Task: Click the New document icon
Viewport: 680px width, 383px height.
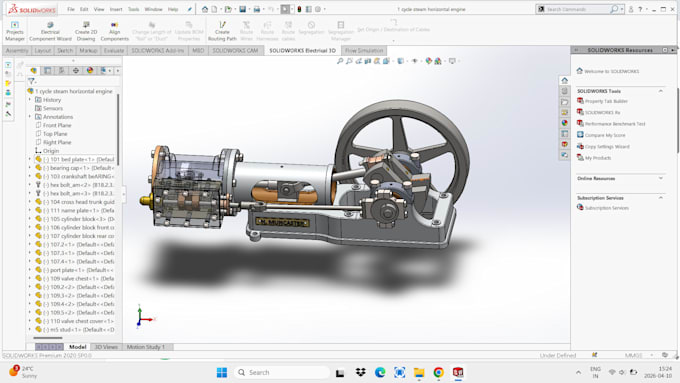Action: 214,9
